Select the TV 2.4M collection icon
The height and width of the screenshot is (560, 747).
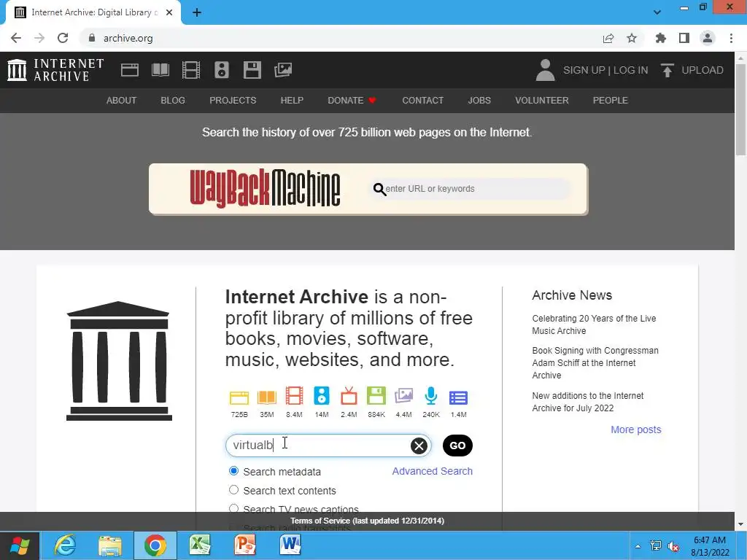349,396
